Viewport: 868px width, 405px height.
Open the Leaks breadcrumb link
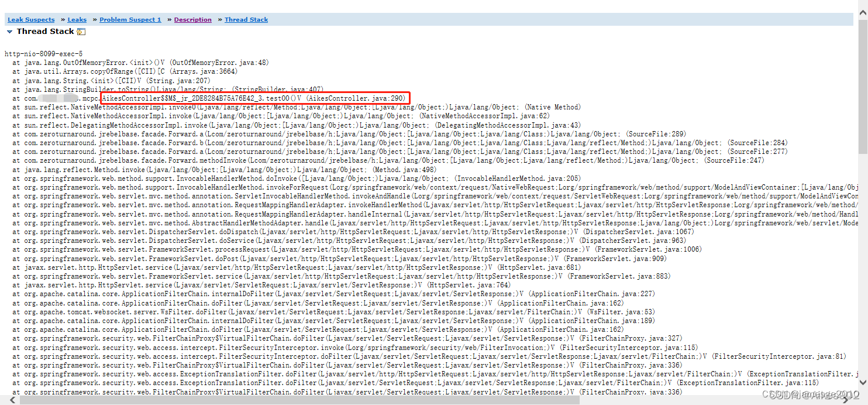point(77,19)
